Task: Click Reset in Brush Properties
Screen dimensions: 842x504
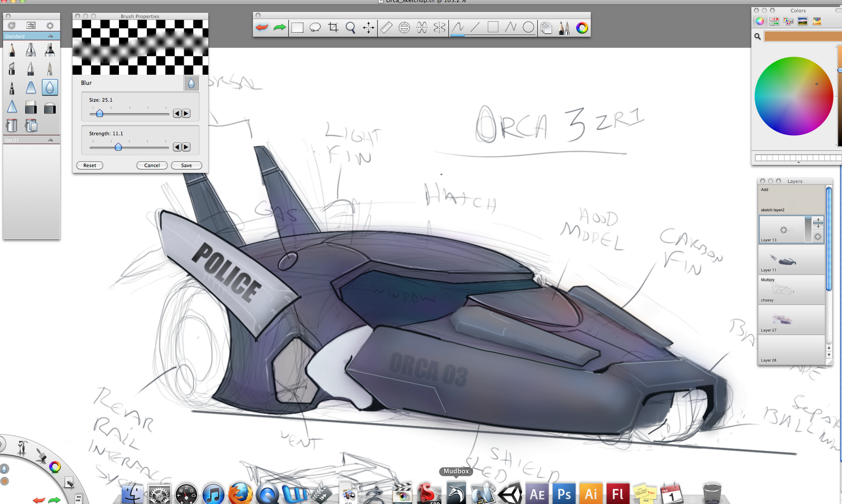Action: (x=90, y=165)
